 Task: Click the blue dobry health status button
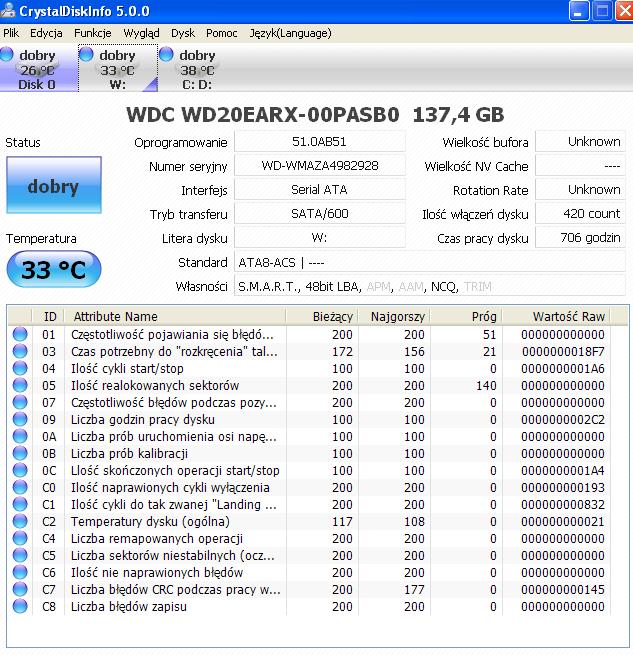tap(53, 185)
